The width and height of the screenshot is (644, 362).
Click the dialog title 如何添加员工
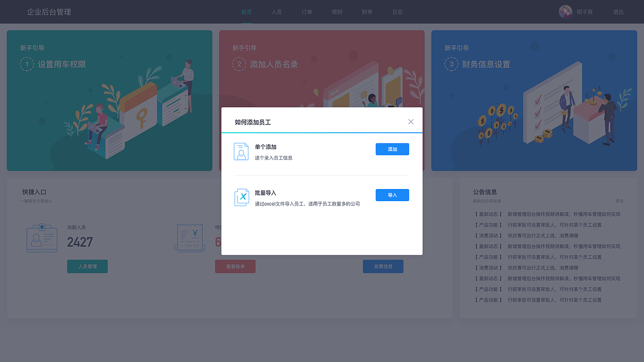[253, 122]
